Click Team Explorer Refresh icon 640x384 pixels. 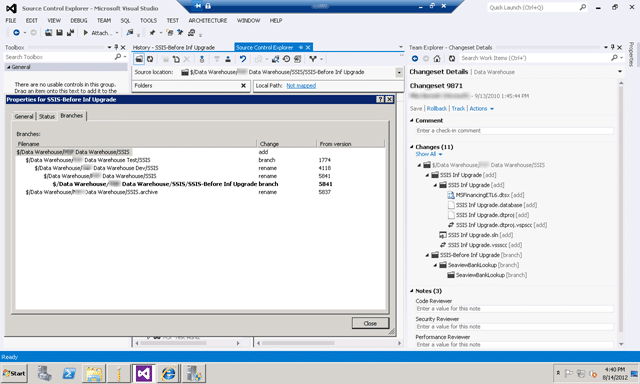click(451, 58)
